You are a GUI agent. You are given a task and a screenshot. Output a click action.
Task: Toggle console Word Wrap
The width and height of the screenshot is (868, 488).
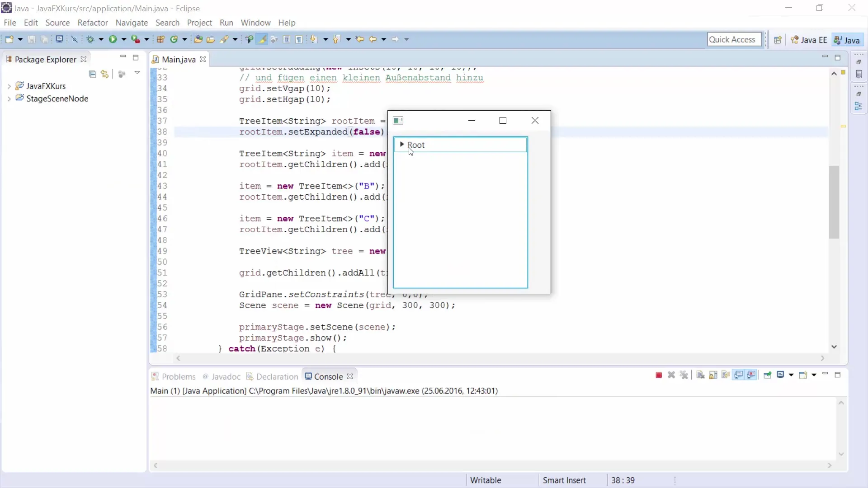point(726,375)
